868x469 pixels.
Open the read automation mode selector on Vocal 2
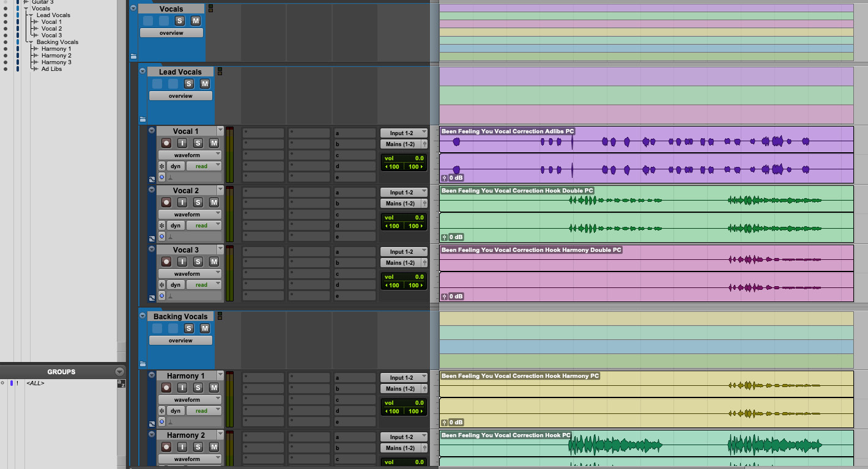pos(204,226)
